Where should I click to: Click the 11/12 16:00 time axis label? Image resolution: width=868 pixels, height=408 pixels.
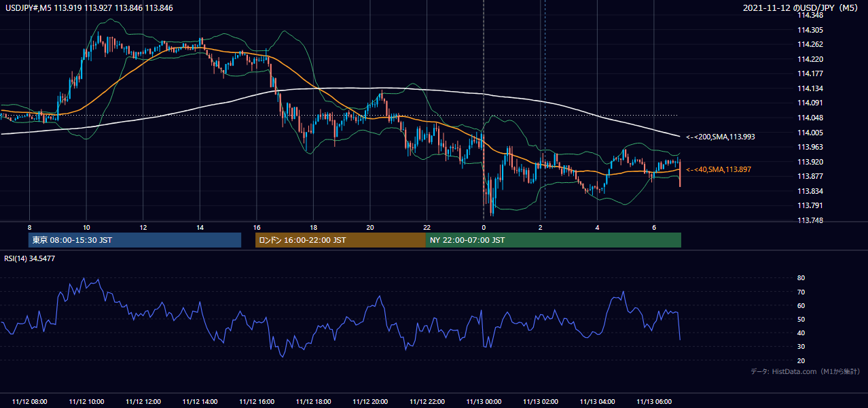pos(257,402)
